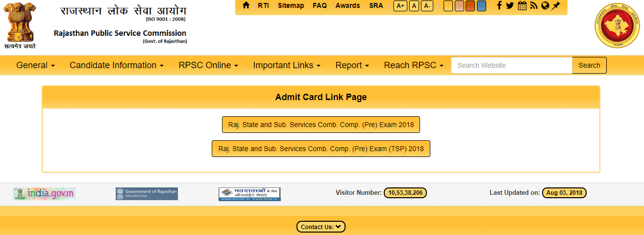Select the yellow theme swatch
The width and height of the screenshot is (644, 235).
coord(448,6)
